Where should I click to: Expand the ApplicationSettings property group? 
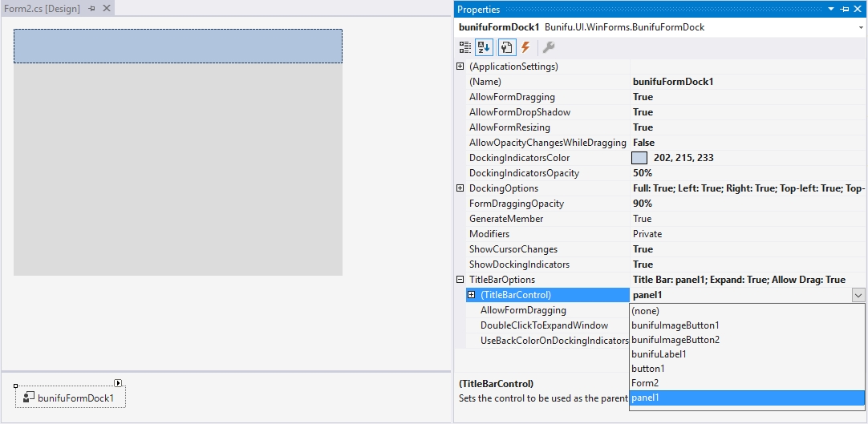(x=460, y=67)
